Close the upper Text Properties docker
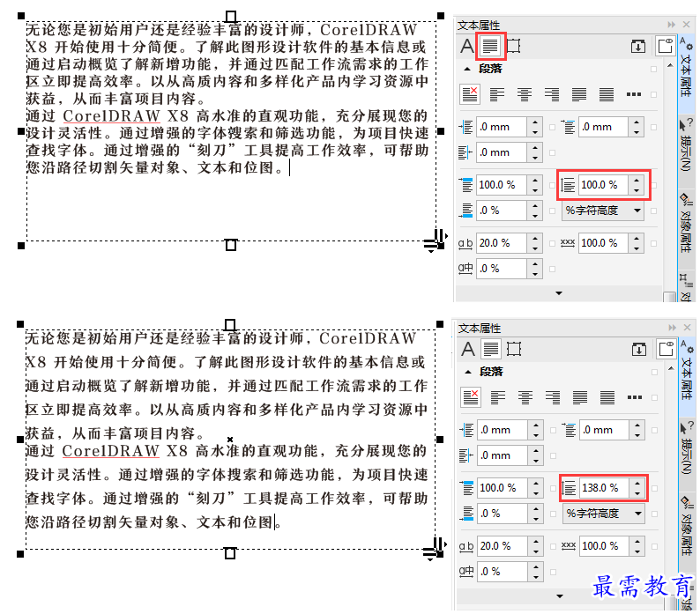Image resolution: width=700 pixels, height=614 pixels. pyautogui.click(x=687, y=25)
